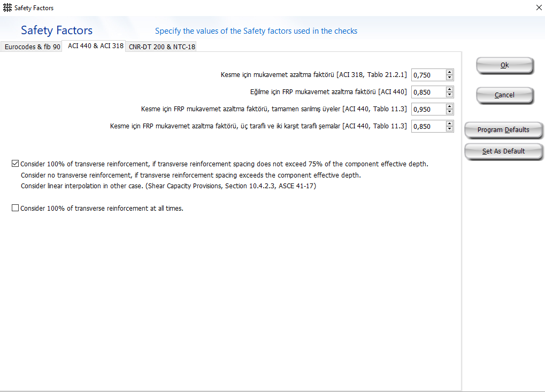Screen dimensions: 545x392
Task: Click the 'Specify the values of the Safety factors' heading
Action: pos(256,31)
